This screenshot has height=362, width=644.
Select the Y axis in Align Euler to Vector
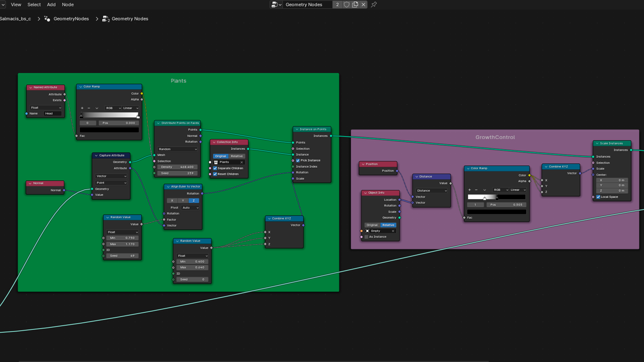[183, 201]
